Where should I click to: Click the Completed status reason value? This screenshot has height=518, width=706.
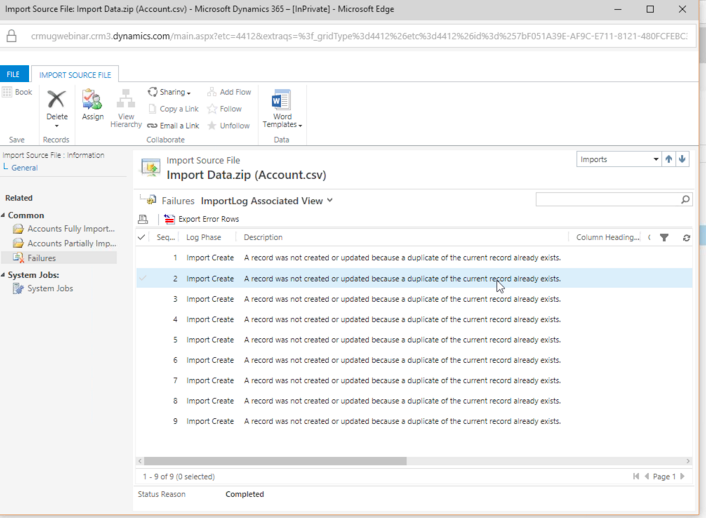(244, 494)
